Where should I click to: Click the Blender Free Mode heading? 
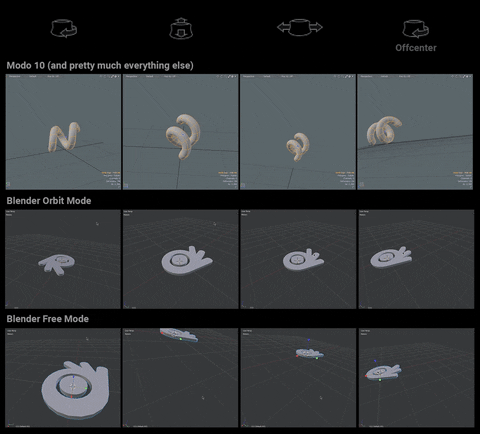[x=48, y=319]
